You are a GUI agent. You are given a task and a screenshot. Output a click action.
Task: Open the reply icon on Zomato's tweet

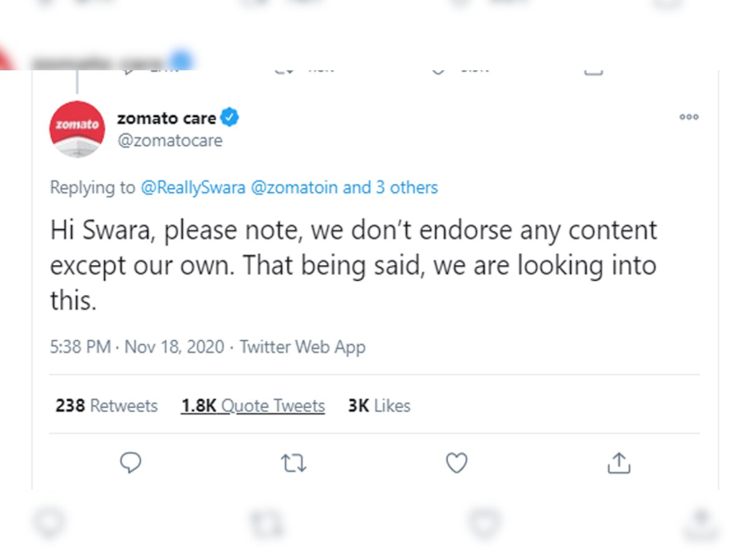click(x=130, y=462)
